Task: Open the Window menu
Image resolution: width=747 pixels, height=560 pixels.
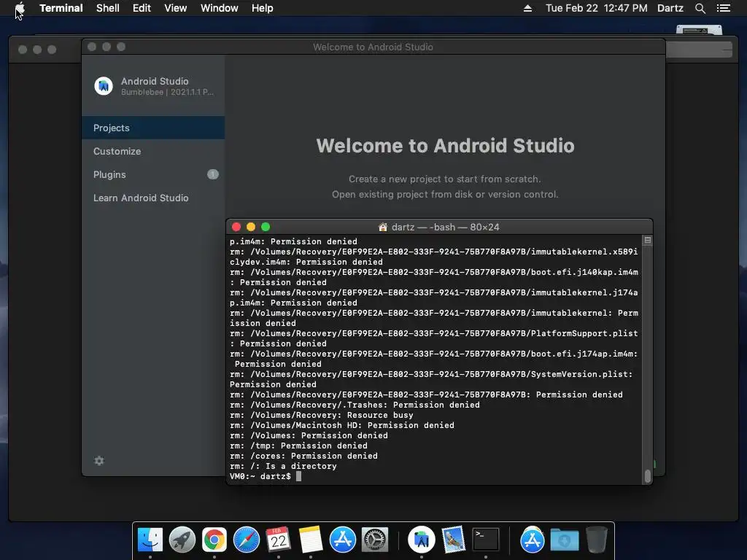Action: coord(219,8)
